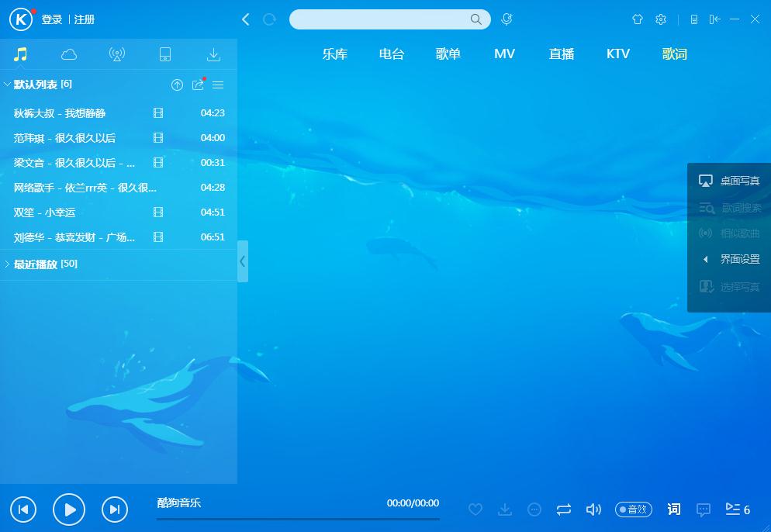Open the 默认列表 list menu icon
Screen dimensions: 771x532
pos(218,85)
